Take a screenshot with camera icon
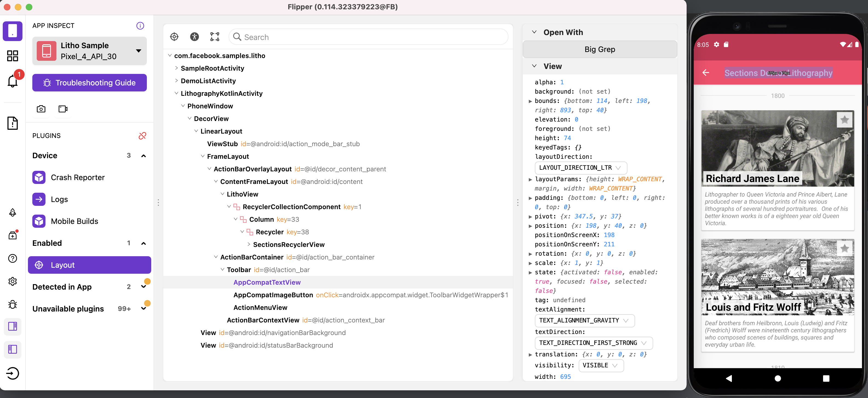Screen dimensions: 868x398 41,109
